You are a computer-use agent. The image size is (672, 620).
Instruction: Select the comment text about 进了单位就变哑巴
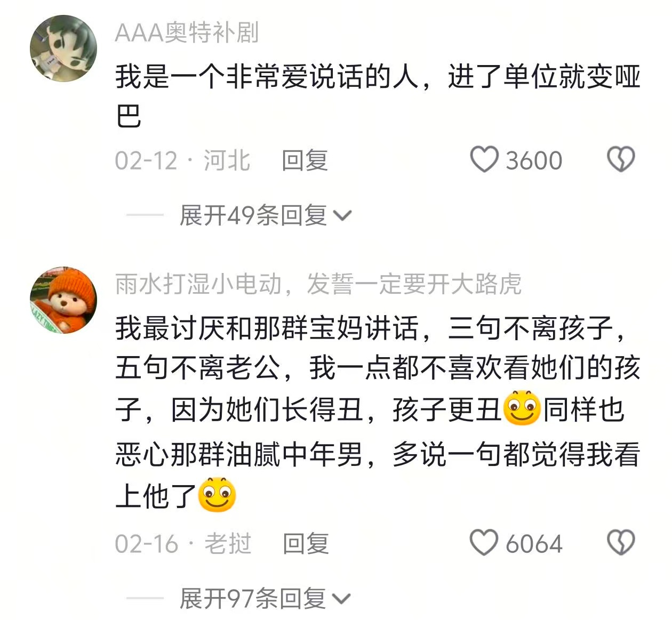(x=378, y=96)
